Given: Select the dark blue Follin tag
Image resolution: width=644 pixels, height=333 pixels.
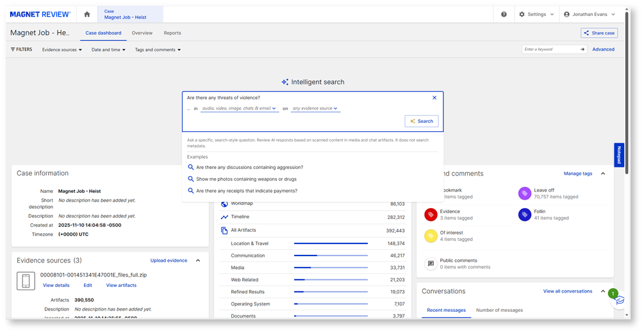Looking at the screenshot, I should pos(524,215).
